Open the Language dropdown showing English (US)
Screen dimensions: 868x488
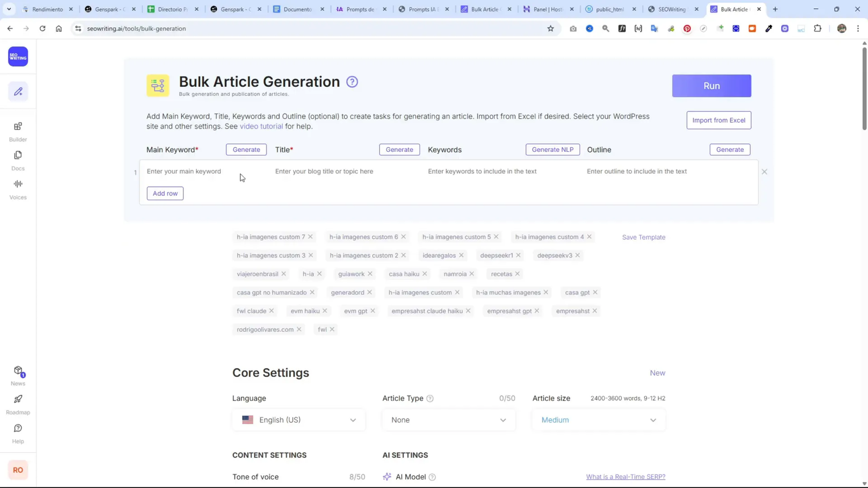point(298,419)
